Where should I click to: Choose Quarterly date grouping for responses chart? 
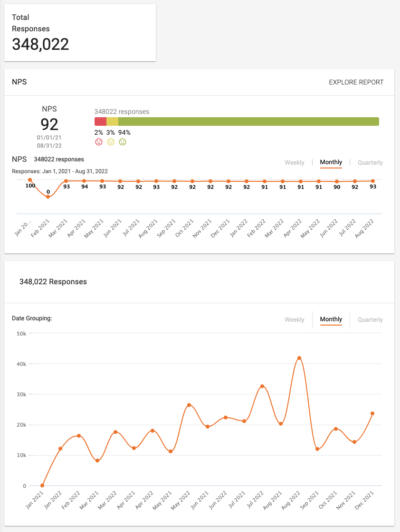point(370,319)
